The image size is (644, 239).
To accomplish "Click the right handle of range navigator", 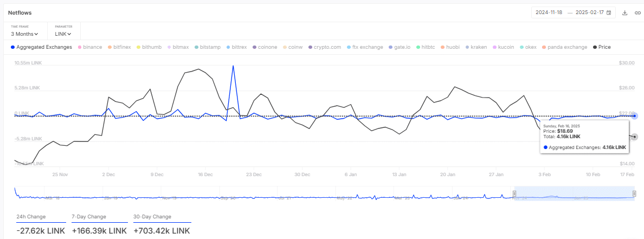I will pos(634,193).
